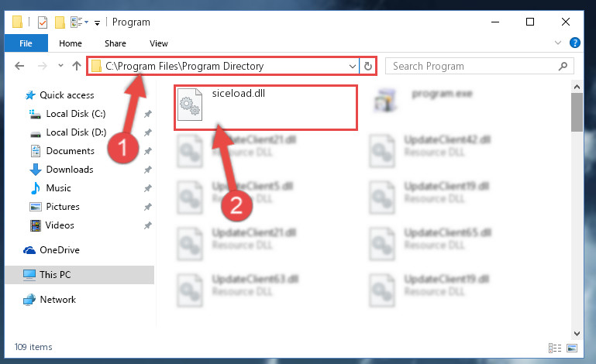This screenshot has width=596, height=364.
Task: Go back with the left arrow
Action: (x=19, y=66)
